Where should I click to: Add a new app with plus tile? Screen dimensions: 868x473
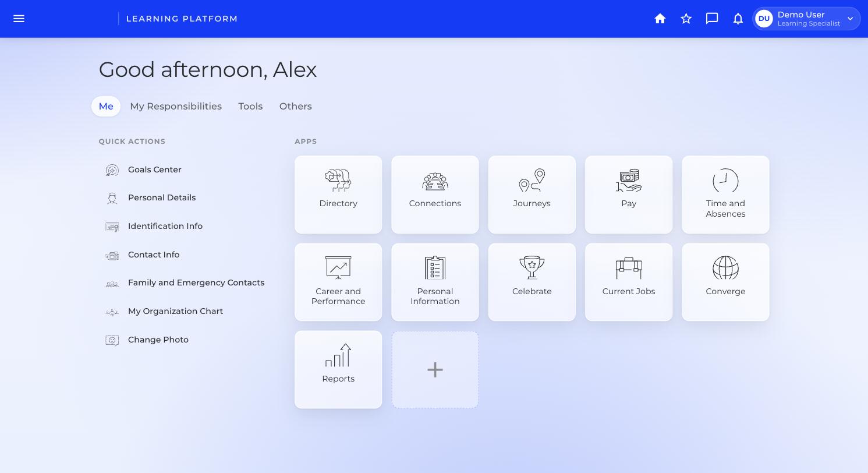coord(435,370)
